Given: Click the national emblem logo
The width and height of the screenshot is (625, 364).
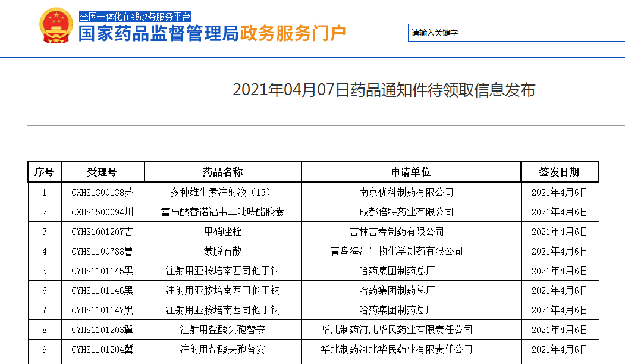Looking at the screenshot, I should 56,26.
